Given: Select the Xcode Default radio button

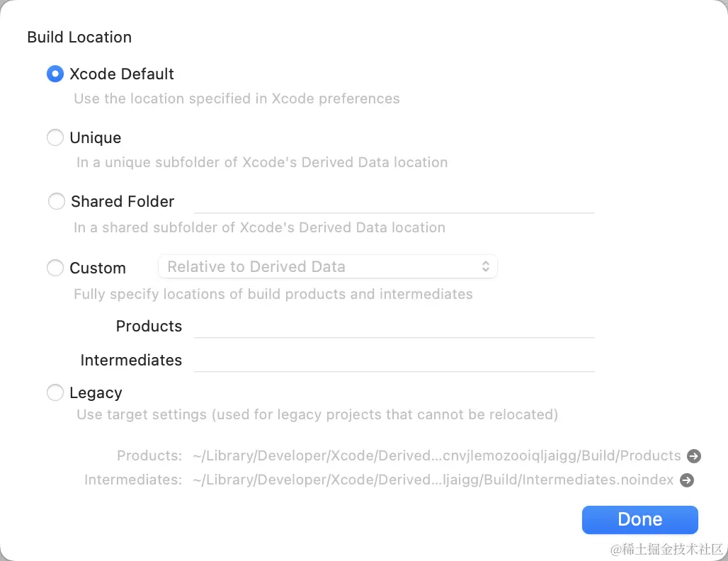Looking at the screenshot, I should pyautogui.click(x=55, y=74).
